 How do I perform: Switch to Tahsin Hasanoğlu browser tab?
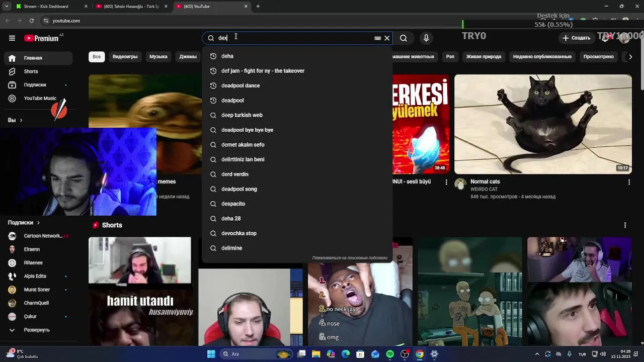tap(132, 7)
